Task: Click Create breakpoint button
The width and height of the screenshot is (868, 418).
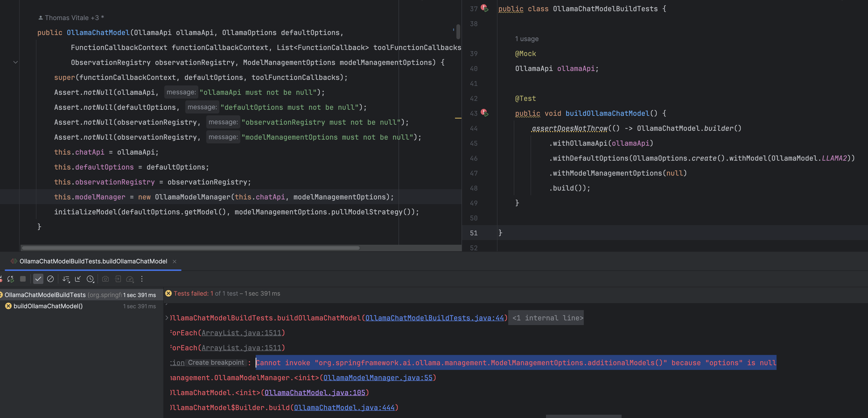Action: (x=216, y=363)
